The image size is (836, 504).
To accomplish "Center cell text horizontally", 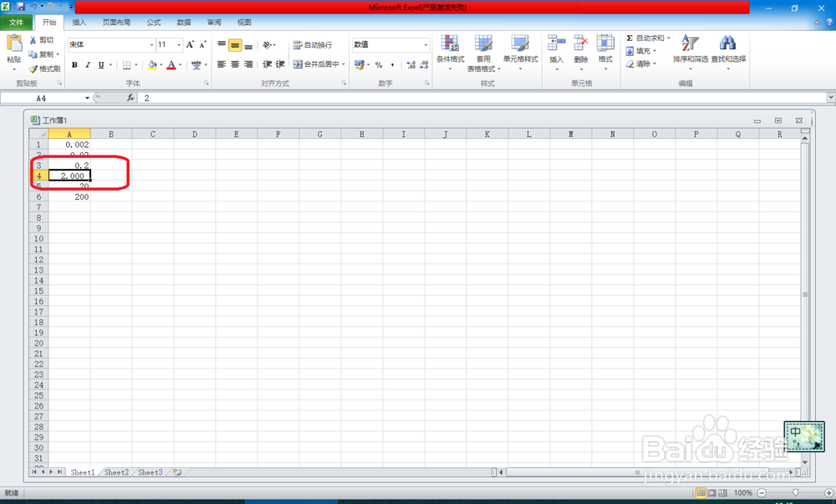I will (235, 64).
